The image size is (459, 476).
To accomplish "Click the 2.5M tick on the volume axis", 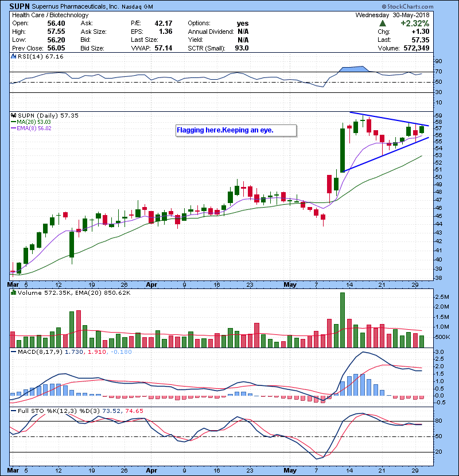I will pyautogui.click(x=442, y=297).
